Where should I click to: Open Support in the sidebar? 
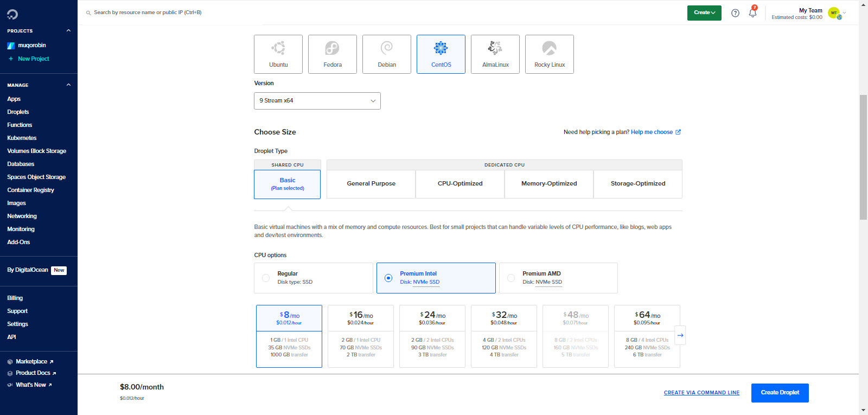17,311
